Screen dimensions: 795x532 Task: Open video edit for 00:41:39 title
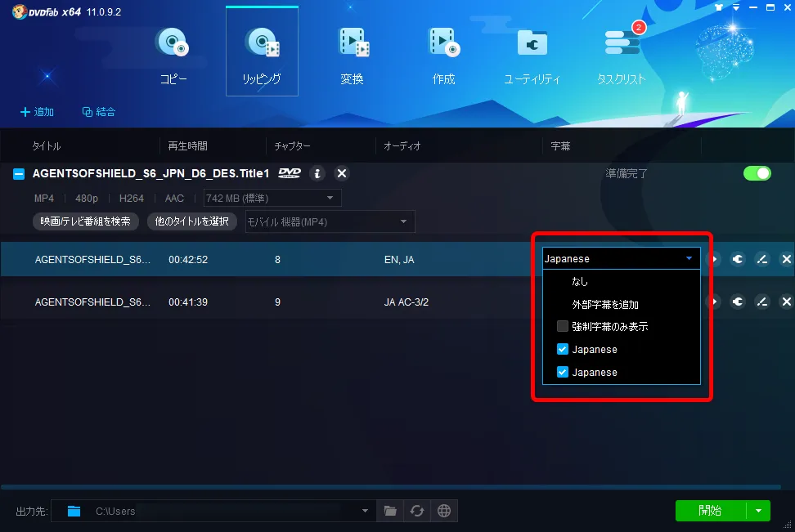pyautogui.click(x=762, y=302)
